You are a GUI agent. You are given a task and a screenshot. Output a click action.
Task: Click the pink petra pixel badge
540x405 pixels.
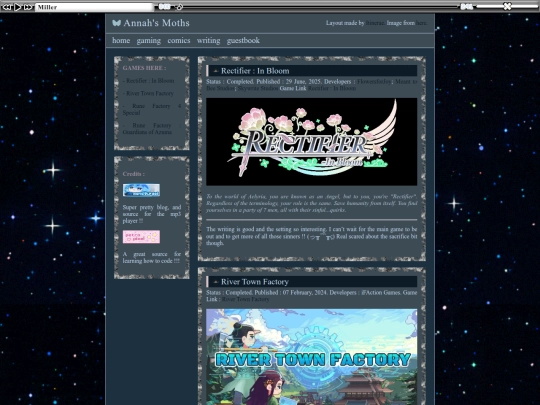(x=141, y=237)
